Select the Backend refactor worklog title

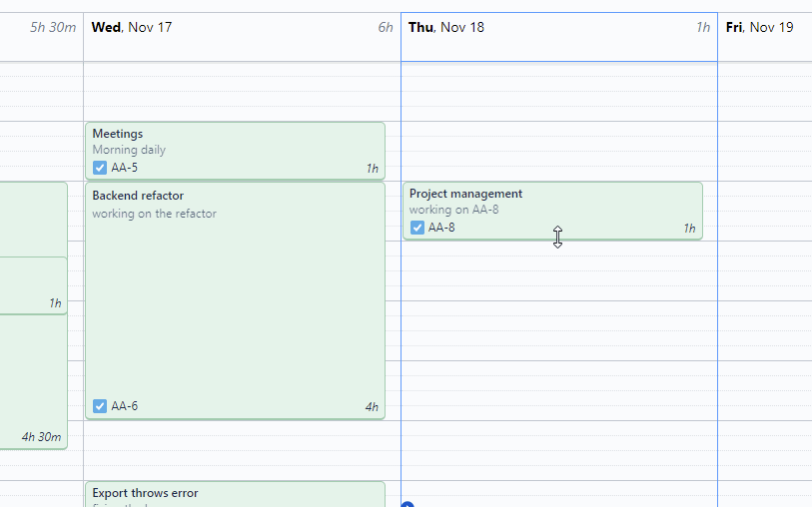click(x=138, y=196)
